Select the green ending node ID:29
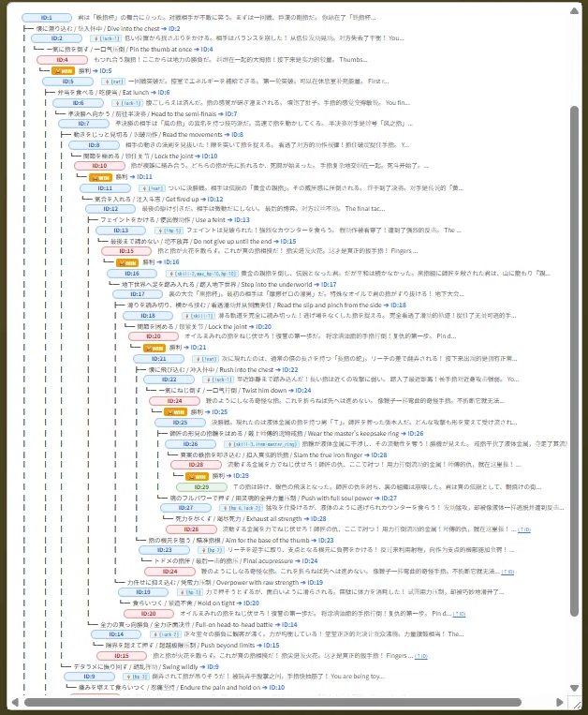 tap(201, 487)
